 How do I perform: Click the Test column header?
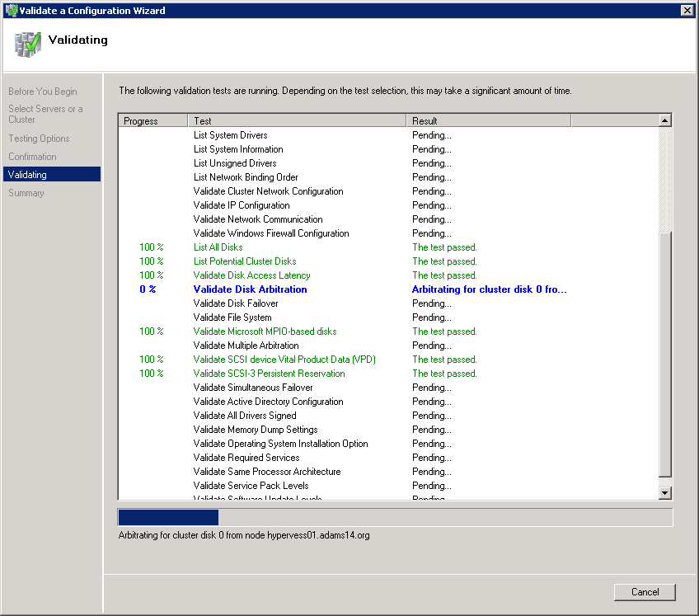[x=297, y=121]
